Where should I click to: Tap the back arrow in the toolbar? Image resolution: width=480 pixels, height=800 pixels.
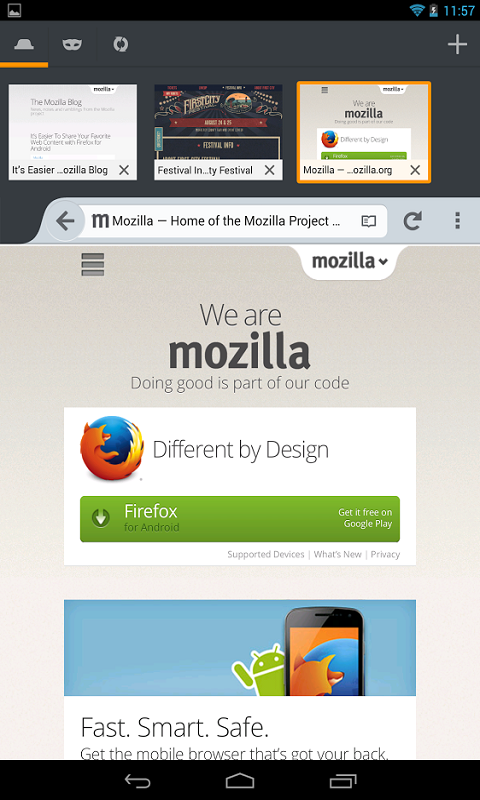[x=65, y=221]
